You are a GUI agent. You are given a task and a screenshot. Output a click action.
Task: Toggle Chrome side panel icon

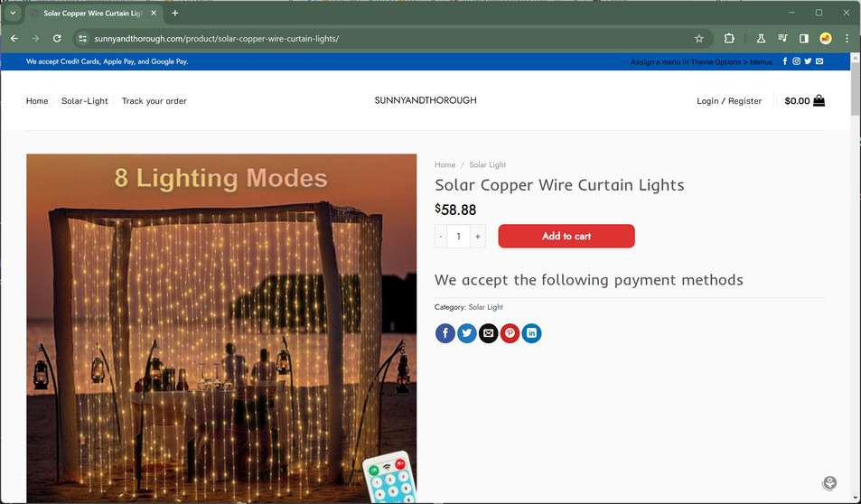(x=804, y=39)
